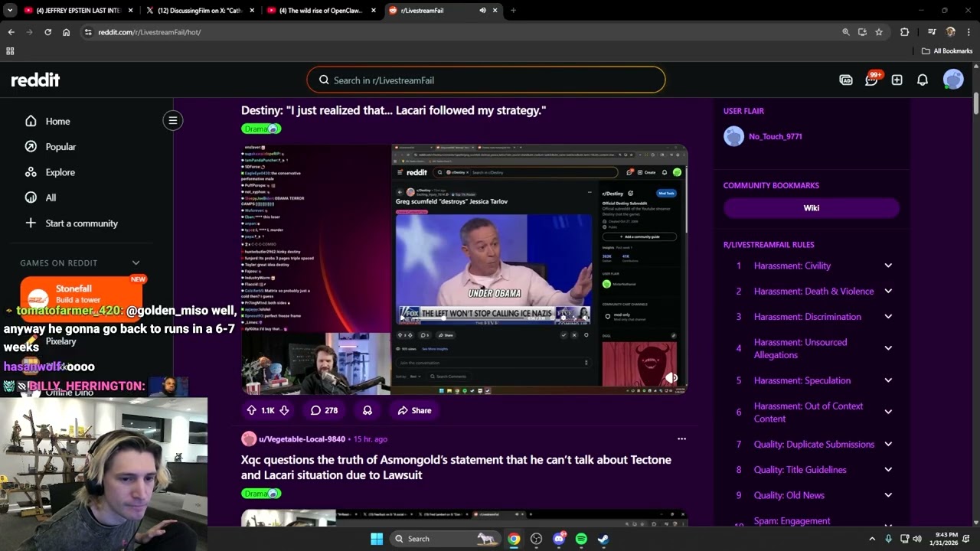980x551 pixels.
Task: Bookmark this page with the star icon
Action: 879,32
